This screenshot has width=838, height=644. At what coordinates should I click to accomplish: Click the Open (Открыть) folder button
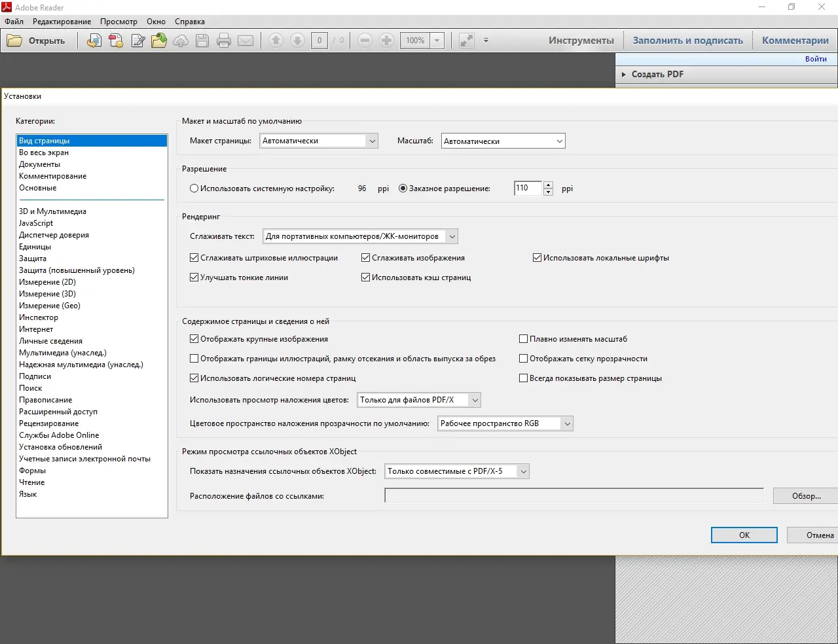(36, 41)
